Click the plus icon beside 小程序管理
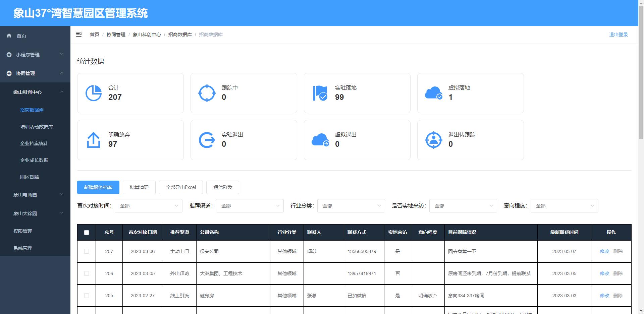The image size is (644, 314). (x=9, y=55)
